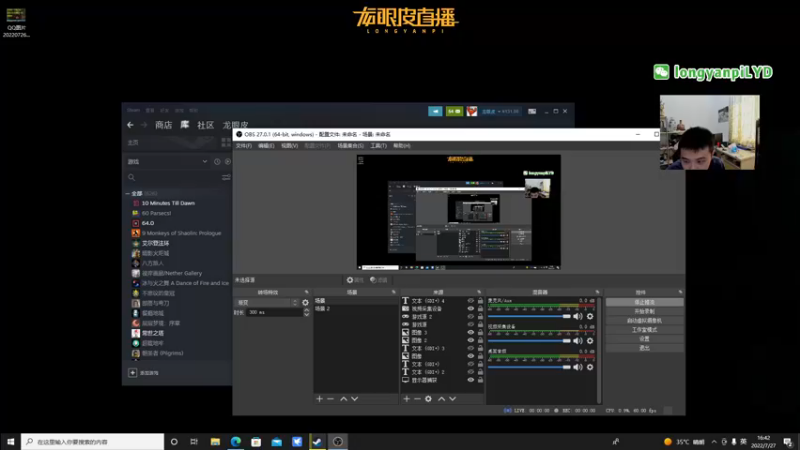Undock the audio mixer via header icon
This screenshot has width=800, height=450.
[x=597, y=292]
